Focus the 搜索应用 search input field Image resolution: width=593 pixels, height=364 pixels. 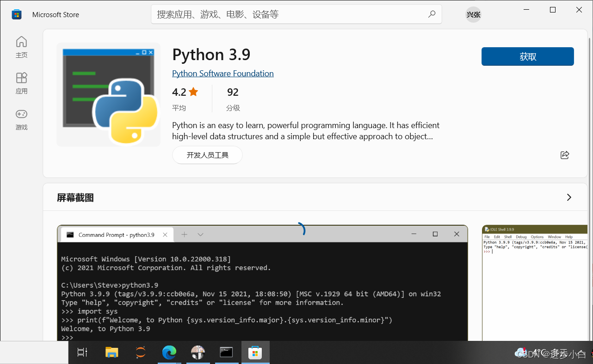click(x=296, y=14)
